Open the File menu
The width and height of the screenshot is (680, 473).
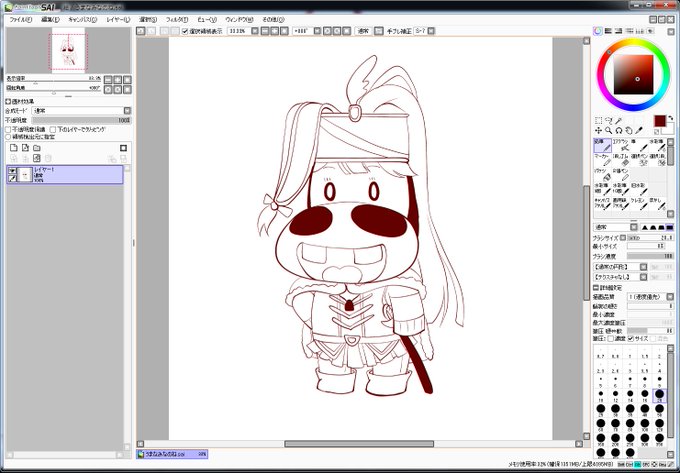point(20,20)
